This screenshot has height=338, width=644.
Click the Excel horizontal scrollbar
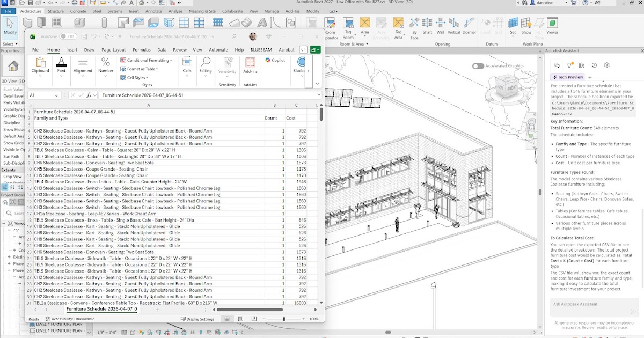coord(249,310)
